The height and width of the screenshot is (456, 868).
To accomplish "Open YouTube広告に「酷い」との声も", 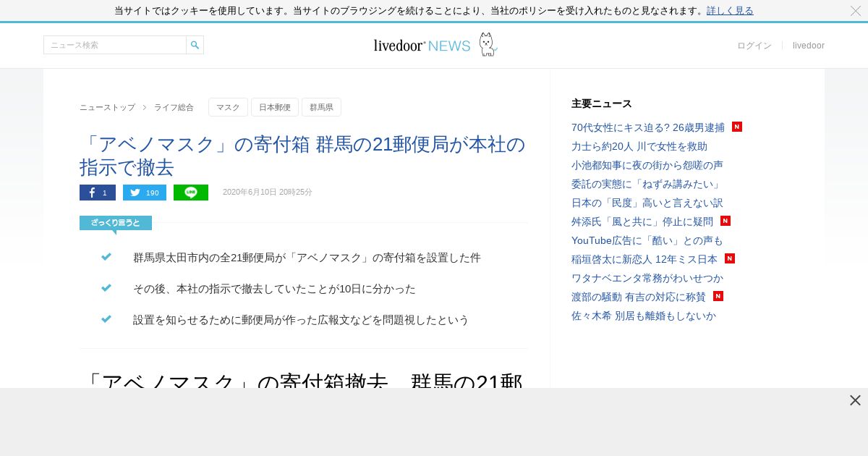I will tap(647, 240).
